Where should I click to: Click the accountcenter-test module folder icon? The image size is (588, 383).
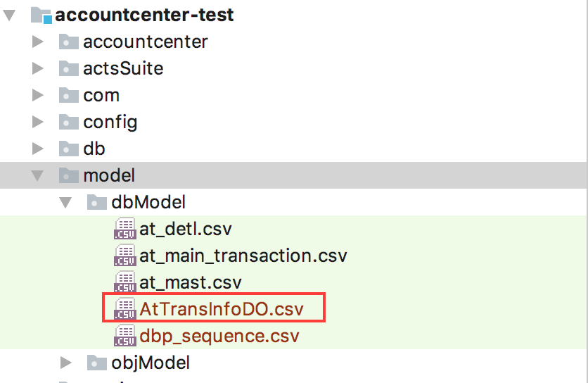[41, 15]
